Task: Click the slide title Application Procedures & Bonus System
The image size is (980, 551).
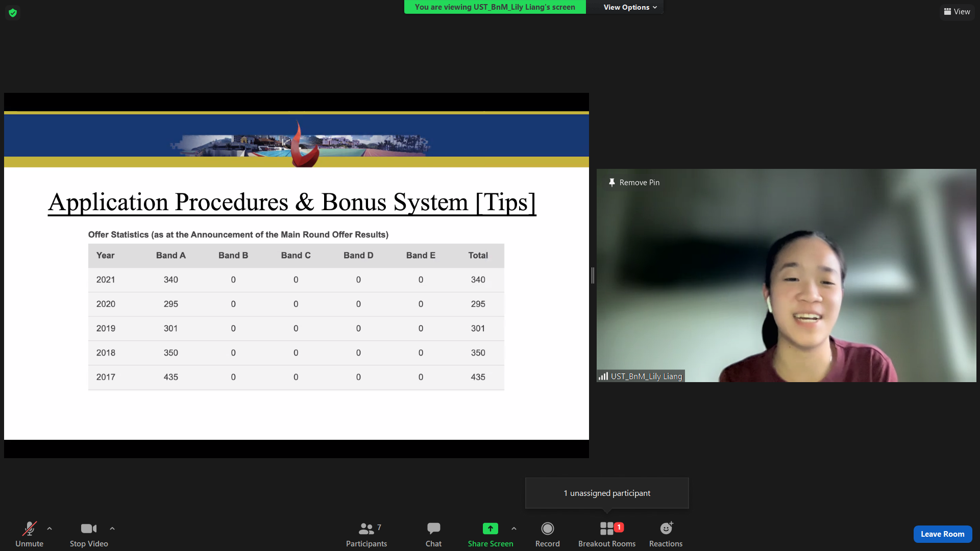Action: point(292,203)
